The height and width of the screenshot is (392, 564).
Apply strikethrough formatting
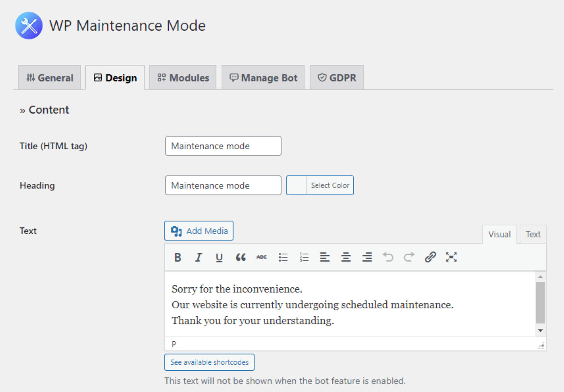[261, 257]
